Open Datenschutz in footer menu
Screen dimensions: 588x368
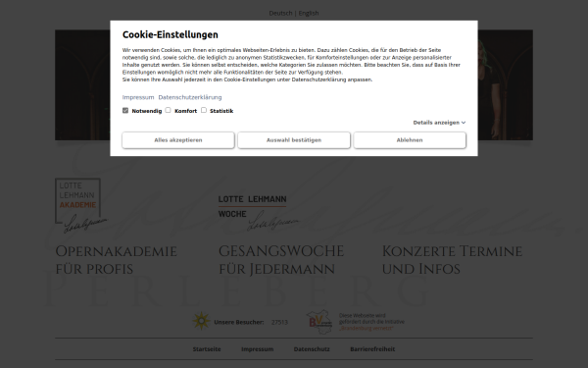(312, 349)
